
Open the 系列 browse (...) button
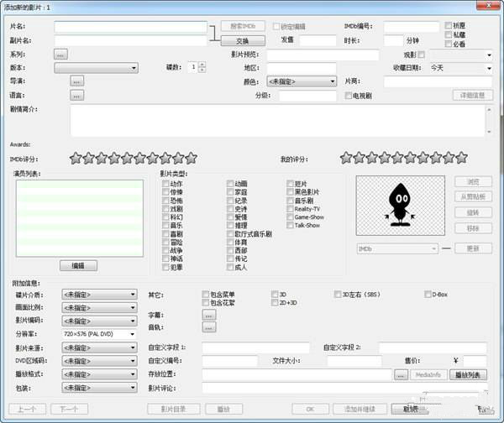(60, 55)
